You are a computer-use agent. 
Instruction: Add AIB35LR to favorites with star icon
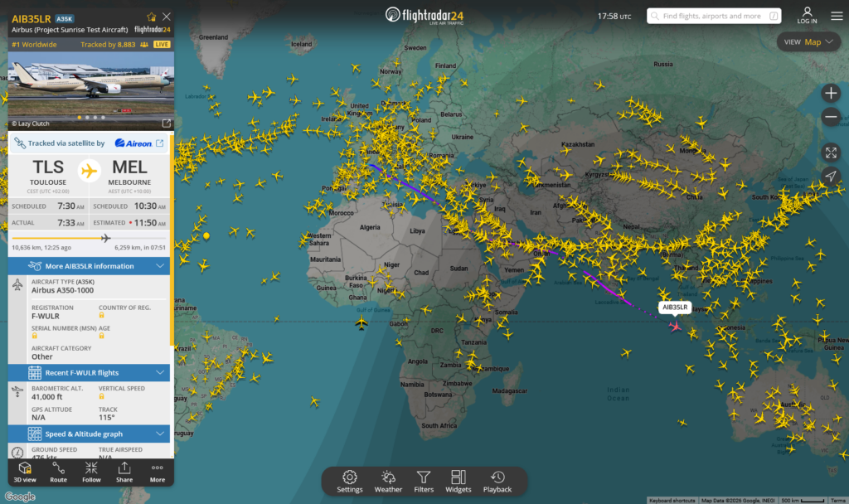(x=151, y=17)
